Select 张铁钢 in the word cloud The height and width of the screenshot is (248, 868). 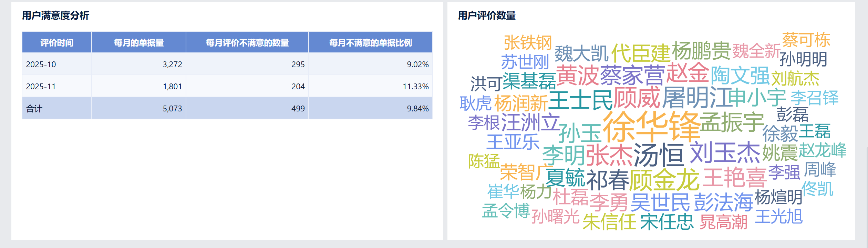point(528,43)
